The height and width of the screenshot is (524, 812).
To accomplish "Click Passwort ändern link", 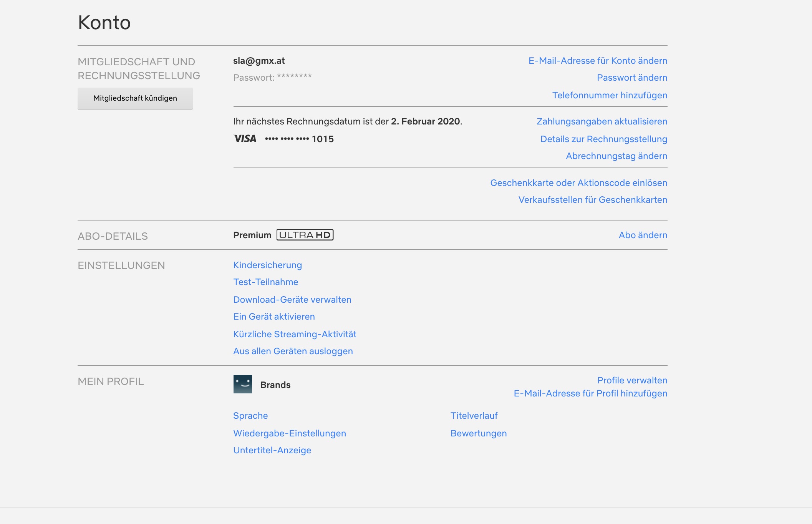I will (x=632, y=78).
